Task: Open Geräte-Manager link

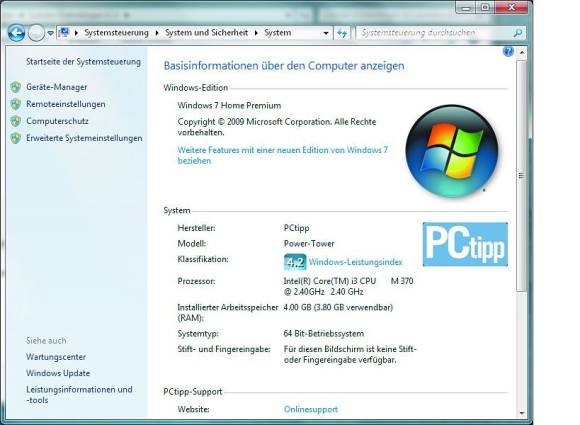Action: coord(57,87)
